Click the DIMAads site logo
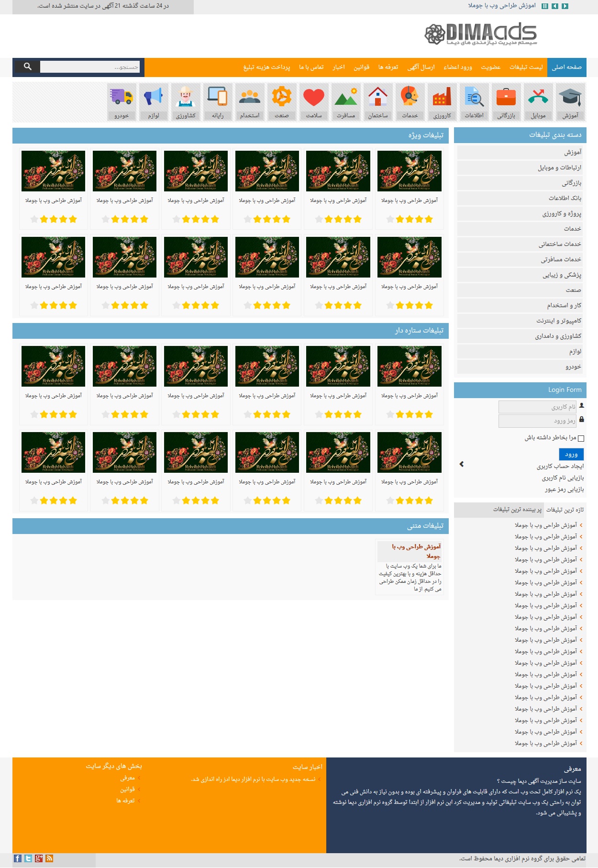 [481, 34]
